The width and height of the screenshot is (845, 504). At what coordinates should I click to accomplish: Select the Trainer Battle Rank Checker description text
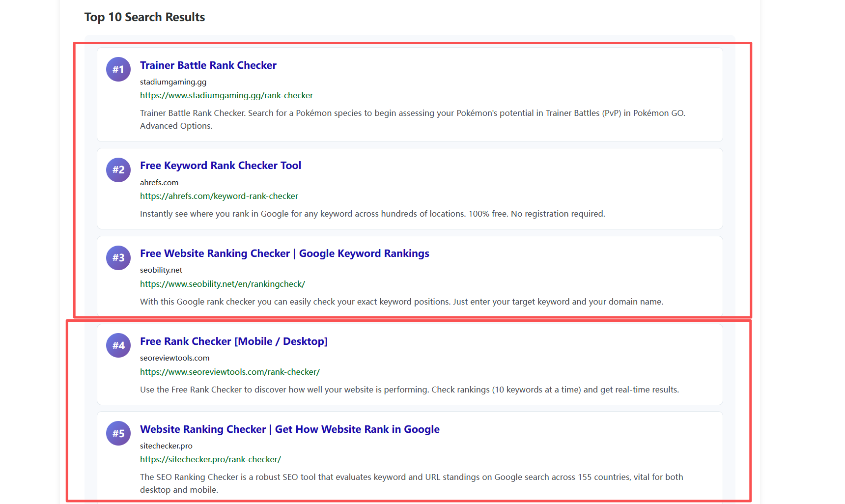click(x=412, y=119)
